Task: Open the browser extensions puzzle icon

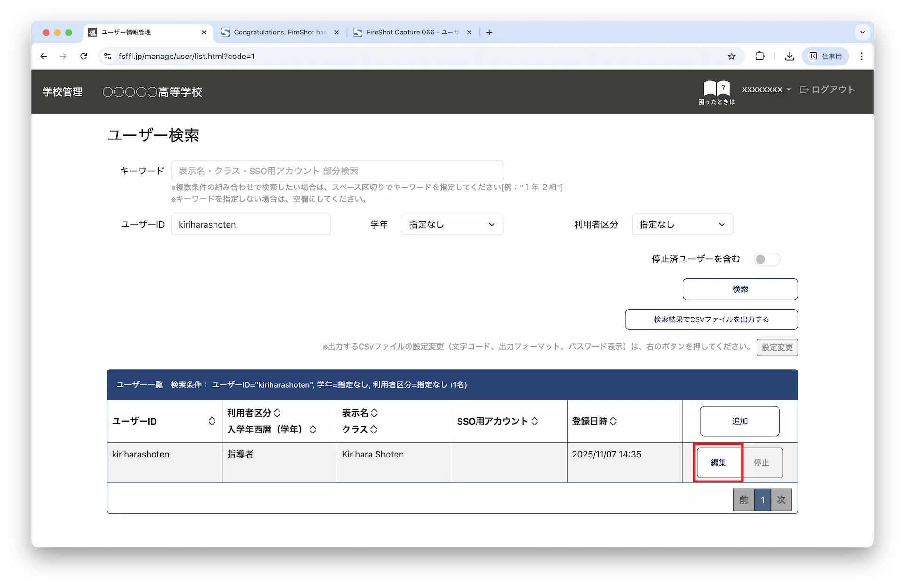Action: 760,57
